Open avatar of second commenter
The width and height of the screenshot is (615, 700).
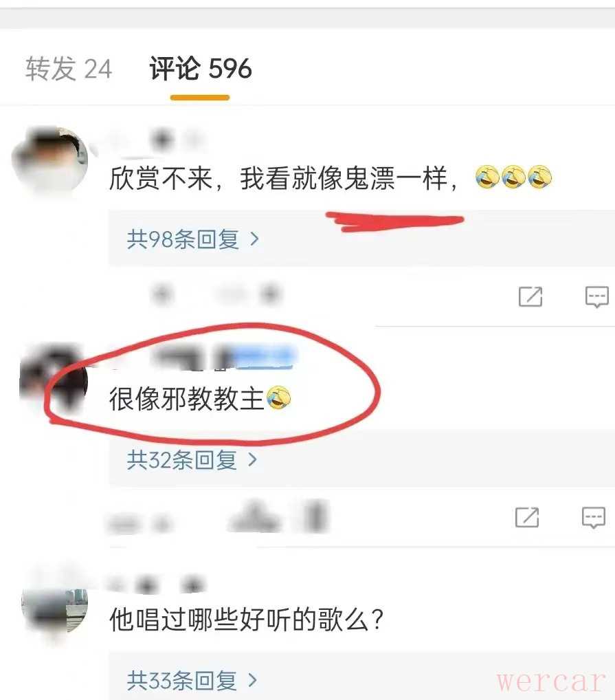[54, 379]
